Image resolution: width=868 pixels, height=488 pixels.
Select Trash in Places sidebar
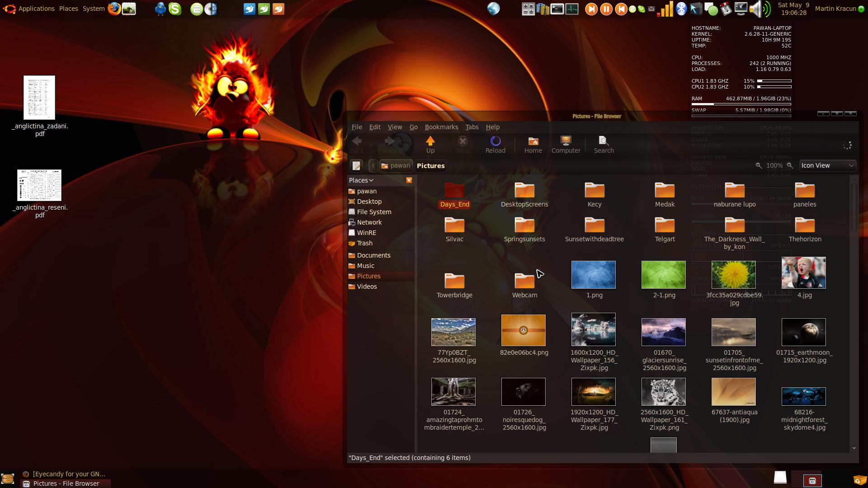(x=381, y=243)
